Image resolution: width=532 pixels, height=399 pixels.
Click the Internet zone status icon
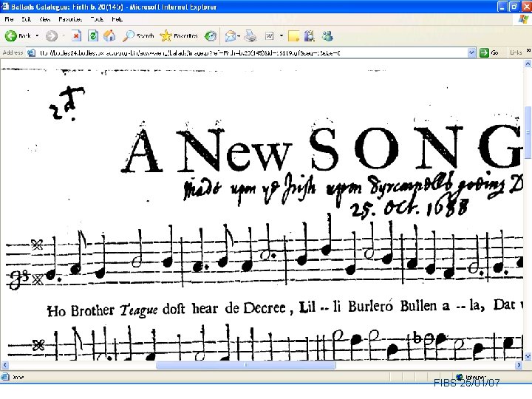460,377
